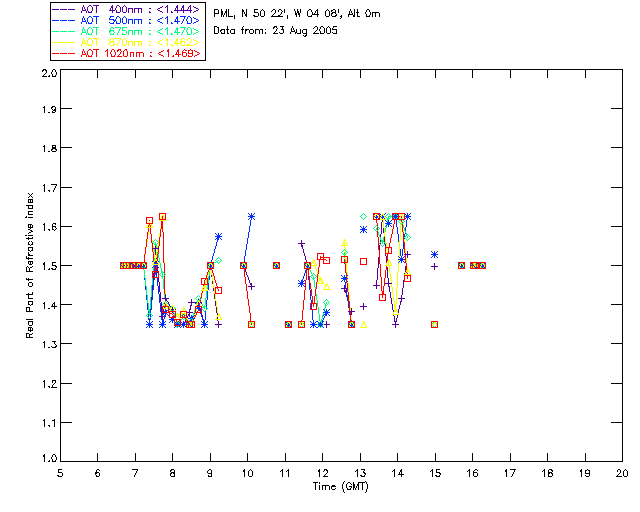This screenshot has width=640, height=512.
Task: Click the 5 x-axis tick label
Action: point(60,473)
